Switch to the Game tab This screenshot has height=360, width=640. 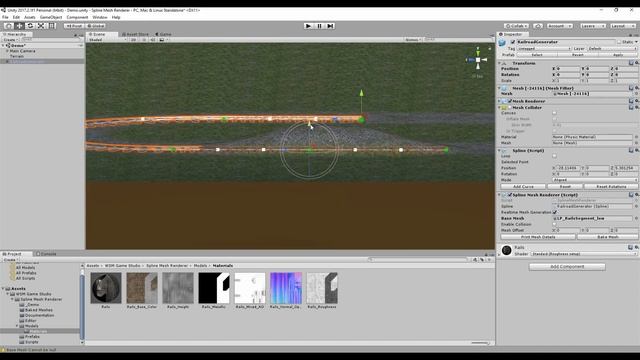tap(163, 34)
